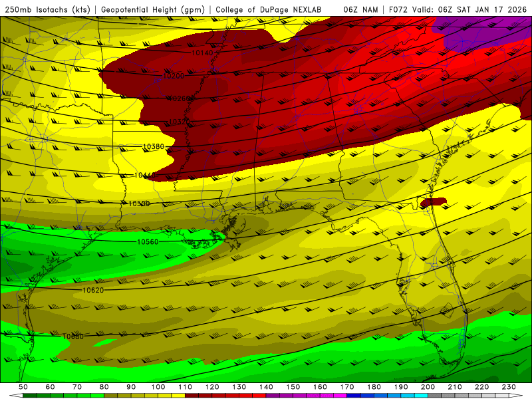Click the 10680 contour label

[72, 336]
